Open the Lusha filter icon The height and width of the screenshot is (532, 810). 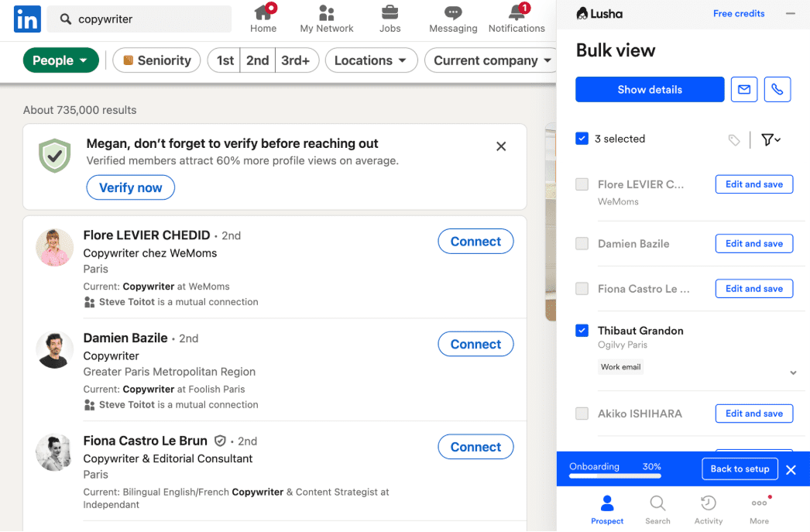(769, 139)
